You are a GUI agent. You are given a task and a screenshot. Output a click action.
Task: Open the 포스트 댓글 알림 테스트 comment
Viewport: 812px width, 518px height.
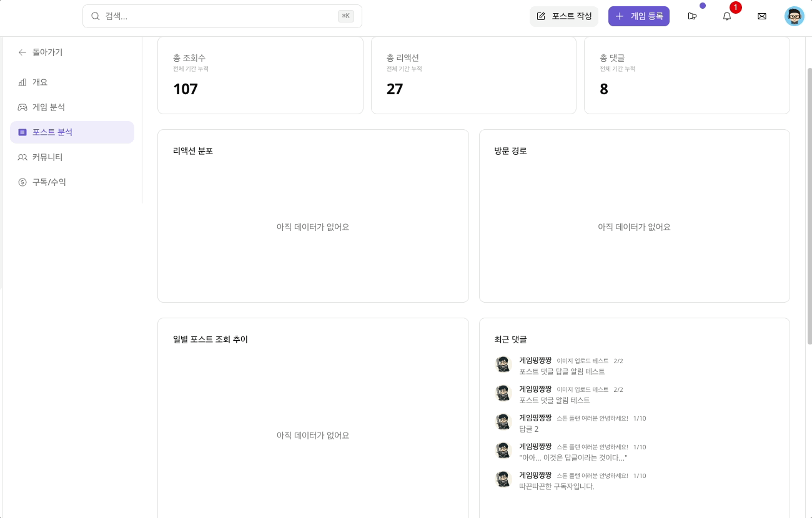(x=554, y=400)
